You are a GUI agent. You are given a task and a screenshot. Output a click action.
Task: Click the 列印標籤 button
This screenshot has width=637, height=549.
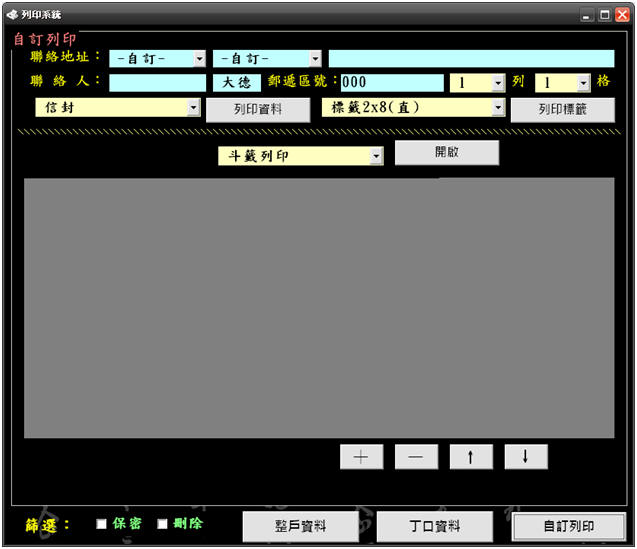pyautogui.click(x=562, y=110)
